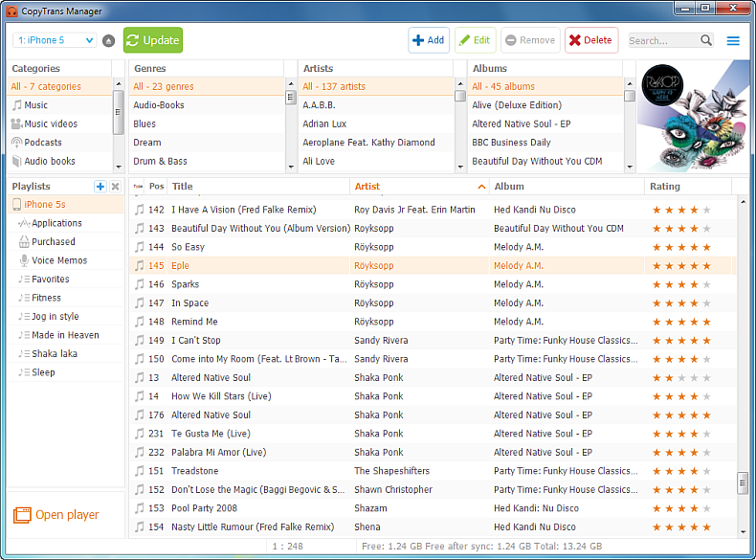Viewport: 756px width, 560px height.
Task: Click the track list vertical scrollbar
Action: pyautogui.click(x=743, y=483)
